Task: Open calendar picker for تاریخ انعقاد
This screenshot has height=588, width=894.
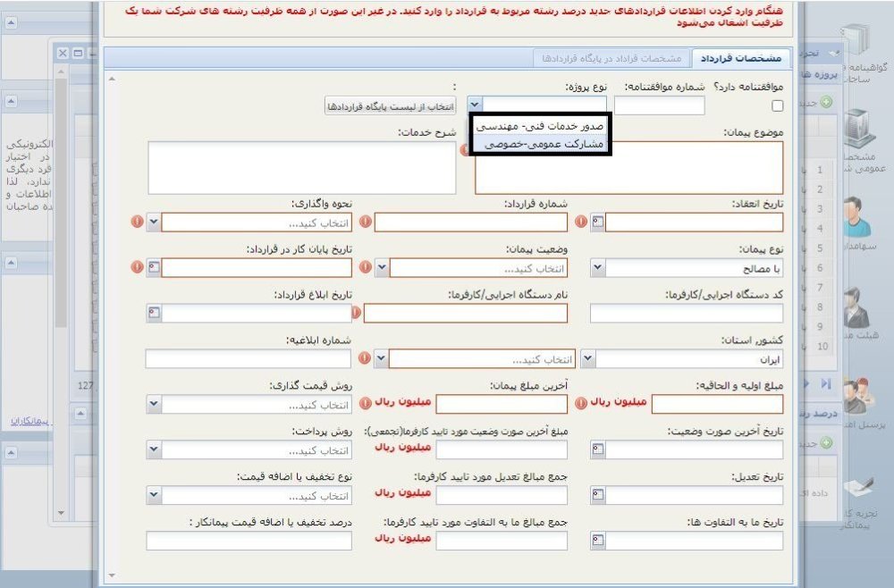Action: tap(597, 223)
